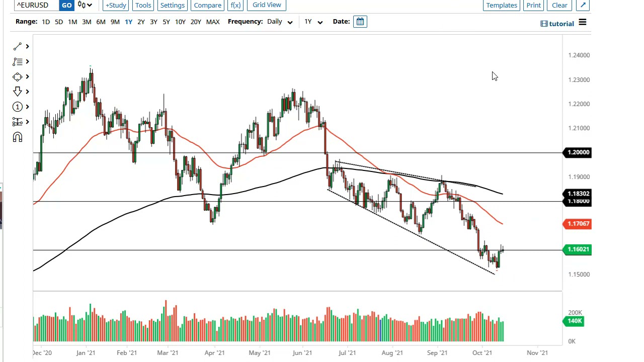Expand the trend line tool options arrow

tap(27, 46)
